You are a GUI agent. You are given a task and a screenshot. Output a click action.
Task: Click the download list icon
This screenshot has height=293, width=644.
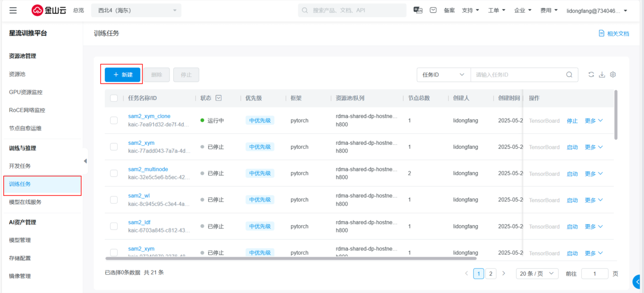[602, 75]
